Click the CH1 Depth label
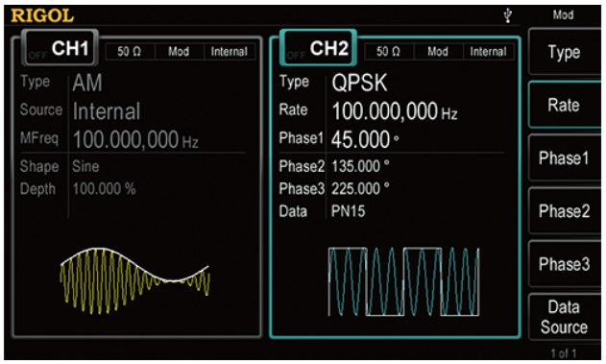This screenshot has width=606, height=364. coord(37,189)
